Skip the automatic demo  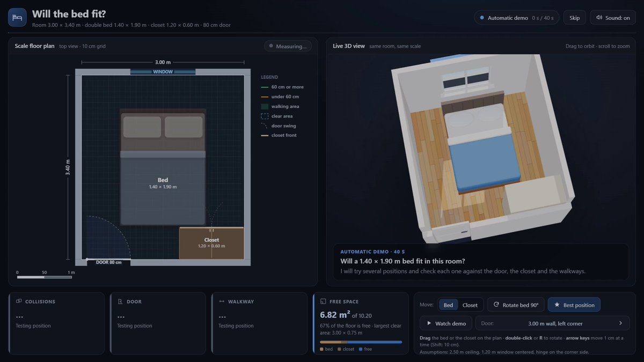(x=574, y=18)
